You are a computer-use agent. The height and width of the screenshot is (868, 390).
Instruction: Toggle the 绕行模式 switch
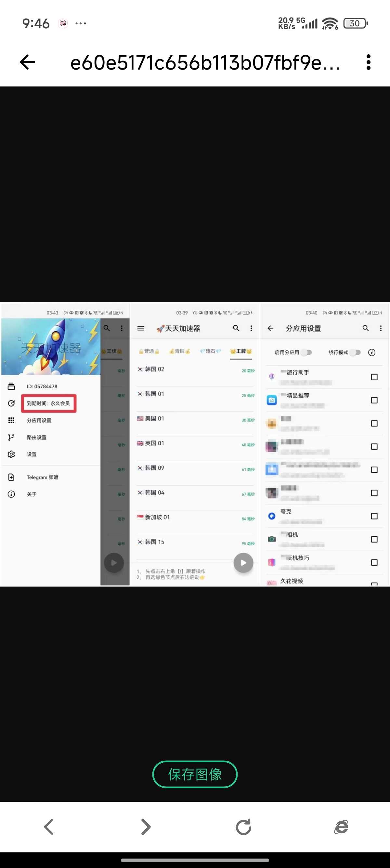tap(355, 352)
